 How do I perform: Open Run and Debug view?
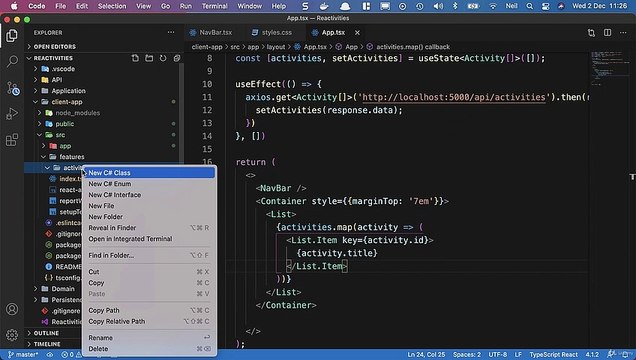pos(12,114)
